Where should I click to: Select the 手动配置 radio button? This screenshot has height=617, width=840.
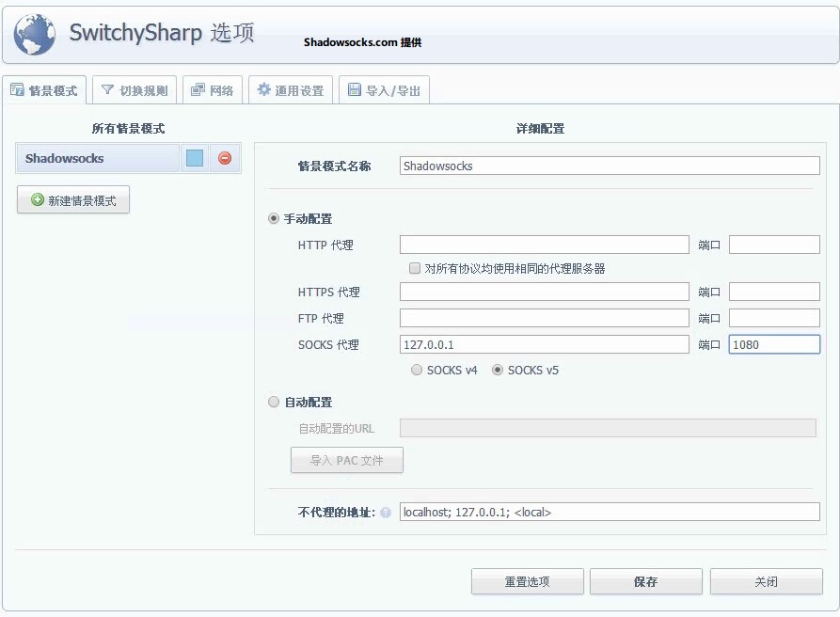click(x=274, y=219)
